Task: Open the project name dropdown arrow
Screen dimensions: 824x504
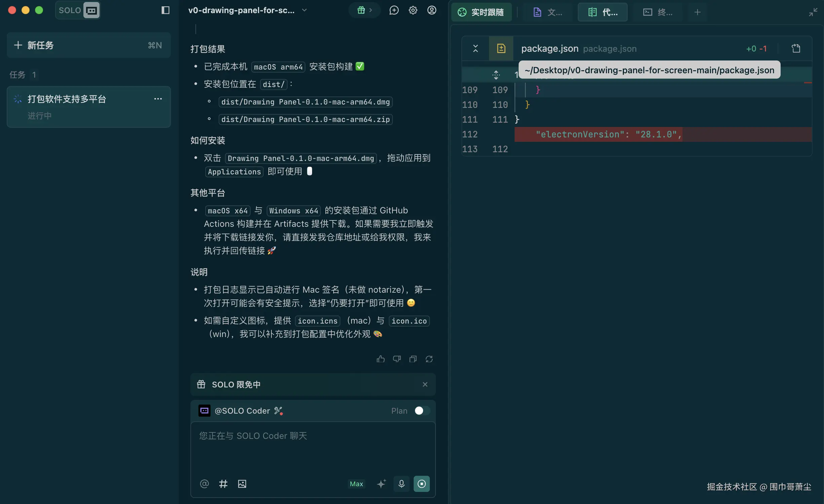Action: 304,10
